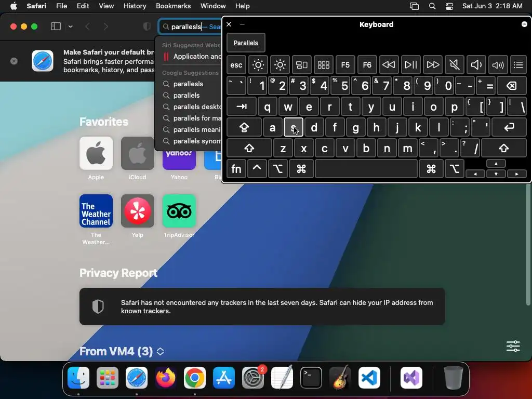This screenshot has width=532, height=399.
Task: Tap the tab key on the keyboard
Action: point(242,107)
